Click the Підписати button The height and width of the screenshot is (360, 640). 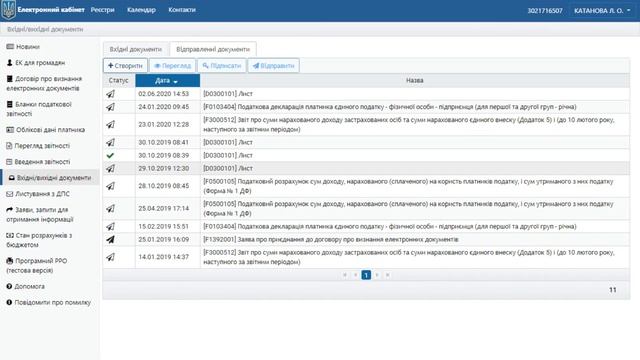222,65
